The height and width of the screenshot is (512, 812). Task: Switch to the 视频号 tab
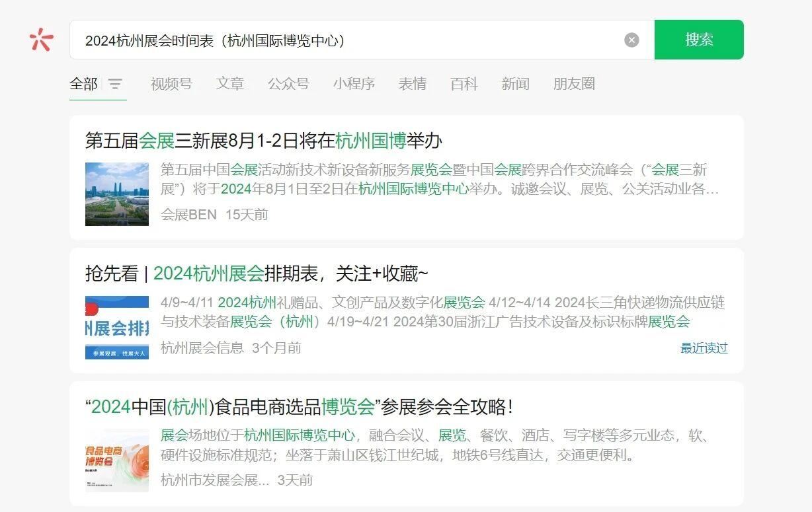click(x=171, y=84)
